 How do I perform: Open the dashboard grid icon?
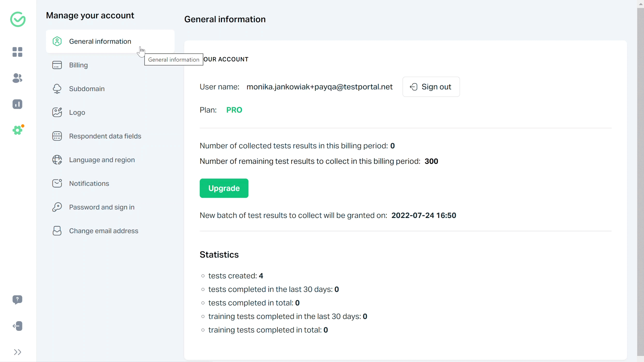17,52
